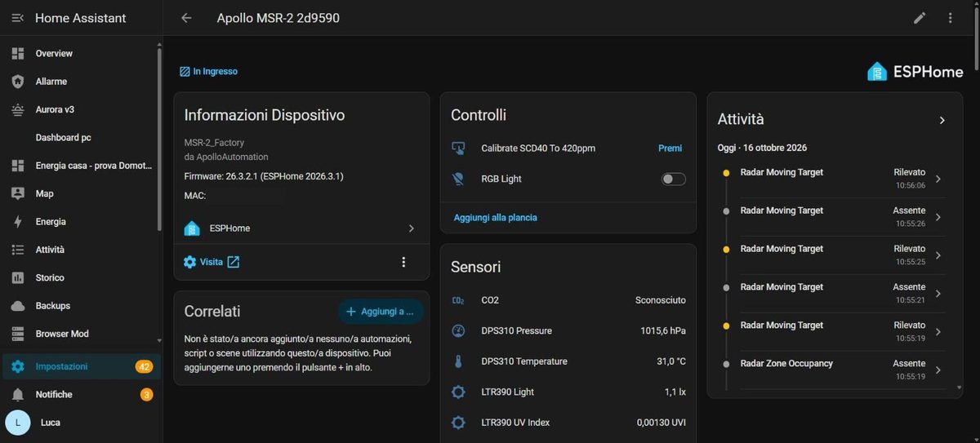The width and height of the screenshot is (980, 443).
Task: Open the top-right overflow menu
Action: [950, 18]
